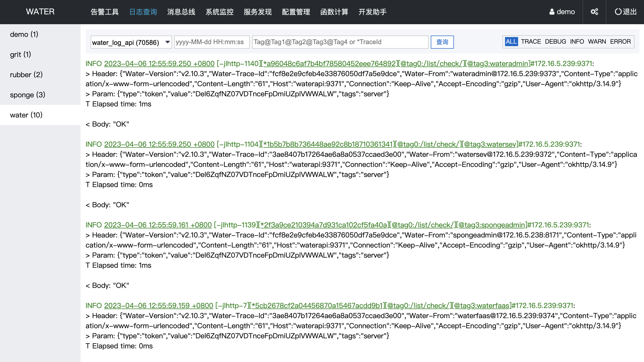Click timestamp link 12:55:59.161 +0800
This screenshot has height=362, width=644.
158,225
